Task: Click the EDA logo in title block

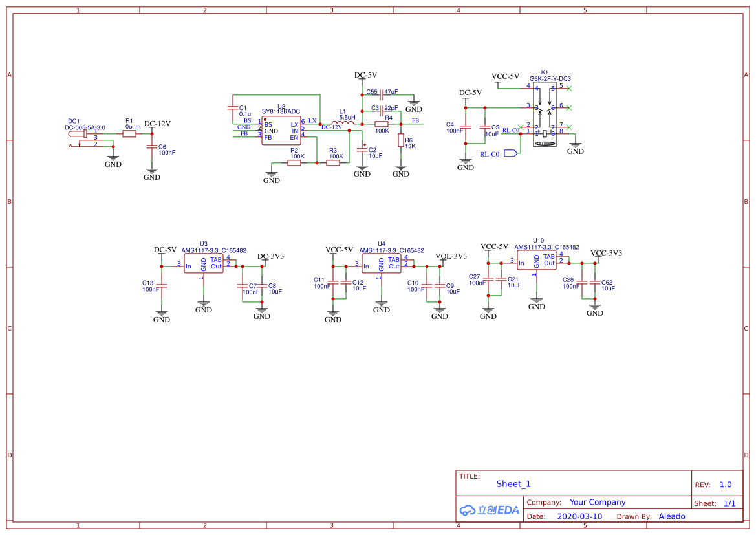Action: click(x=490, y=510)
